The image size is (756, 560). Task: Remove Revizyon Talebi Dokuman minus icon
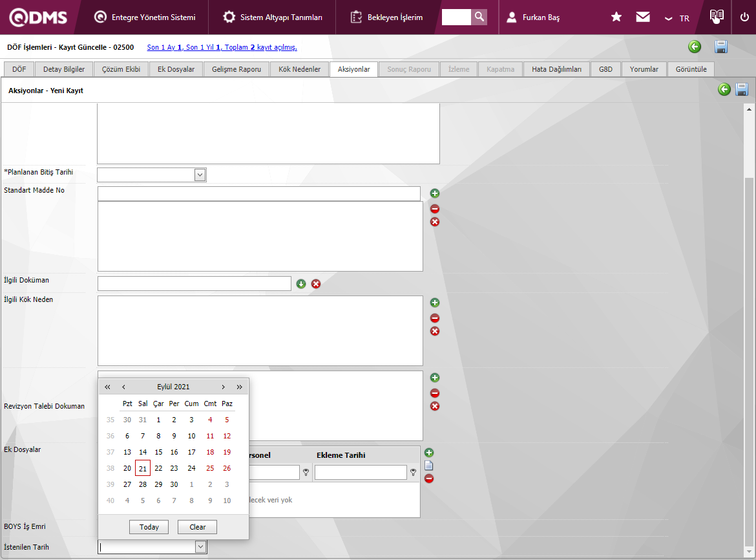point(434,393)
